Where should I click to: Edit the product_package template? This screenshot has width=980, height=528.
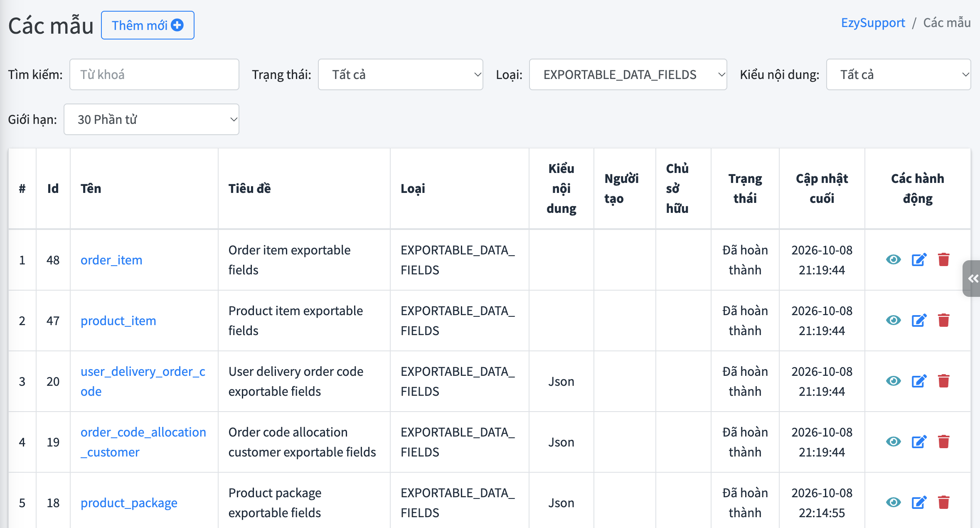point(919,503)
